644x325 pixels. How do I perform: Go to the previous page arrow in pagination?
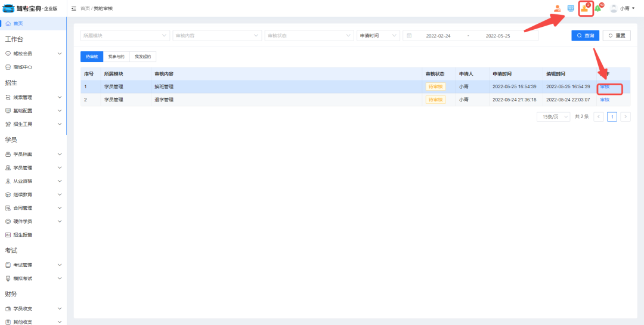tap(599, 117)
